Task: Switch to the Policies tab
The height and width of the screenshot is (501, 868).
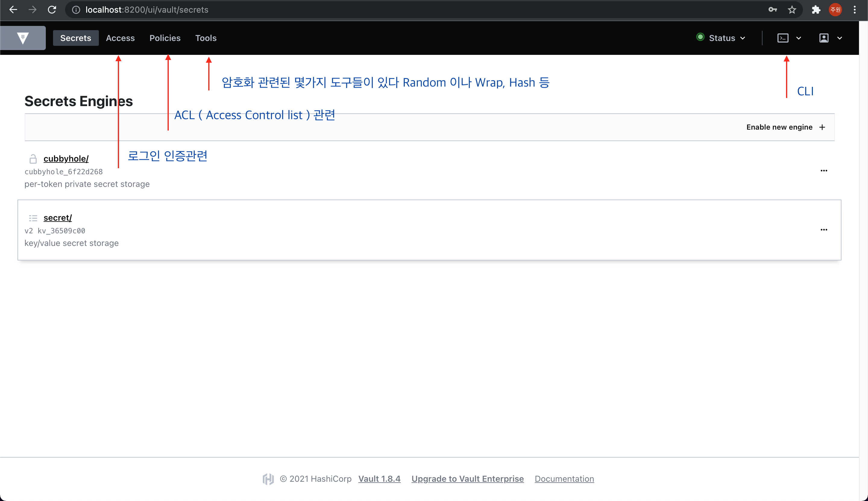Action: coord(165,38)
